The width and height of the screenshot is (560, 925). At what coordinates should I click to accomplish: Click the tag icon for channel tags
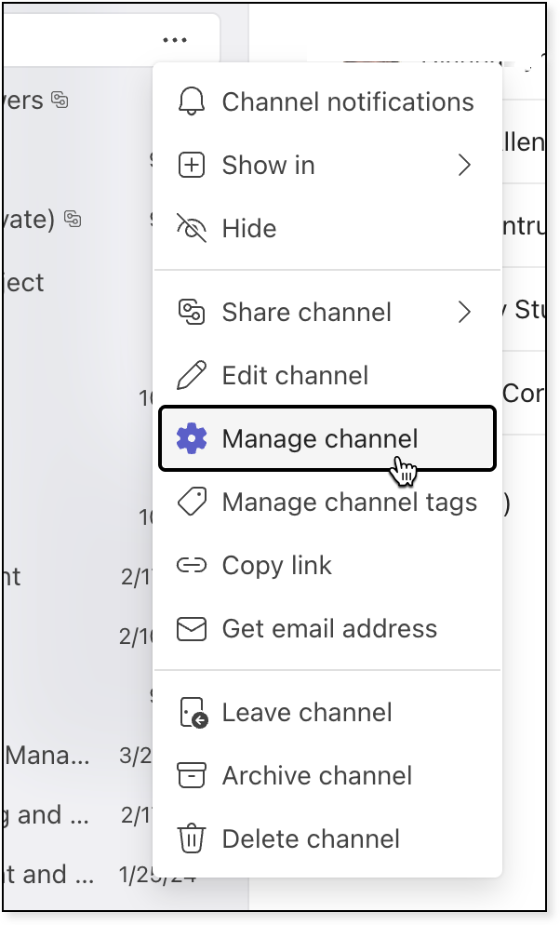coord(191,503)
